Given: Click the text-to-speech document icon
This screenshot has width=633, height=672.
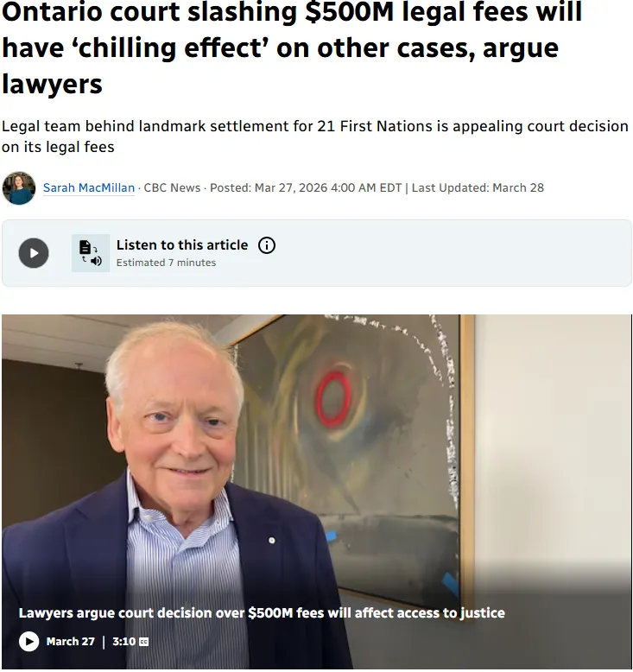Looking at the screenshot, I should 91,253.
